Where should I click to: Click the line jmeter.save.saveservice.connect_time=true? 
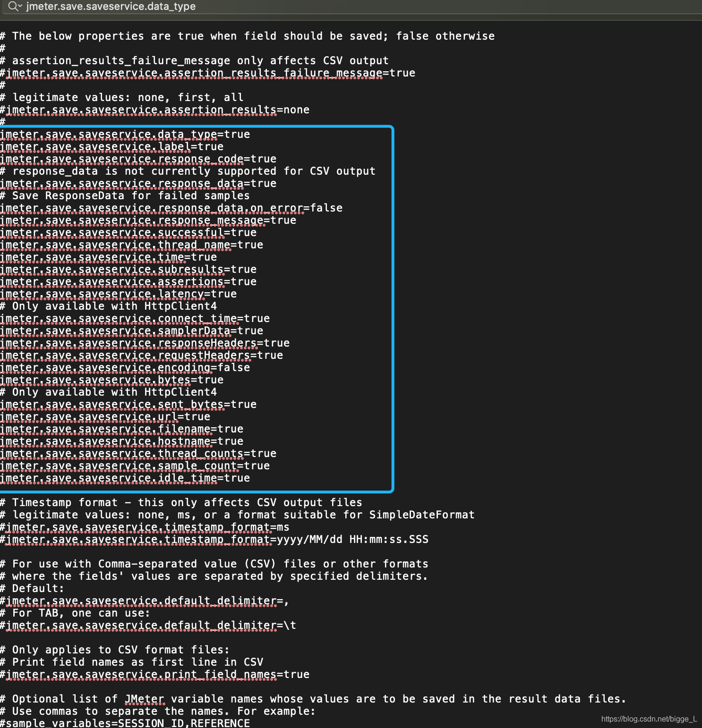[x=135, y=319]
